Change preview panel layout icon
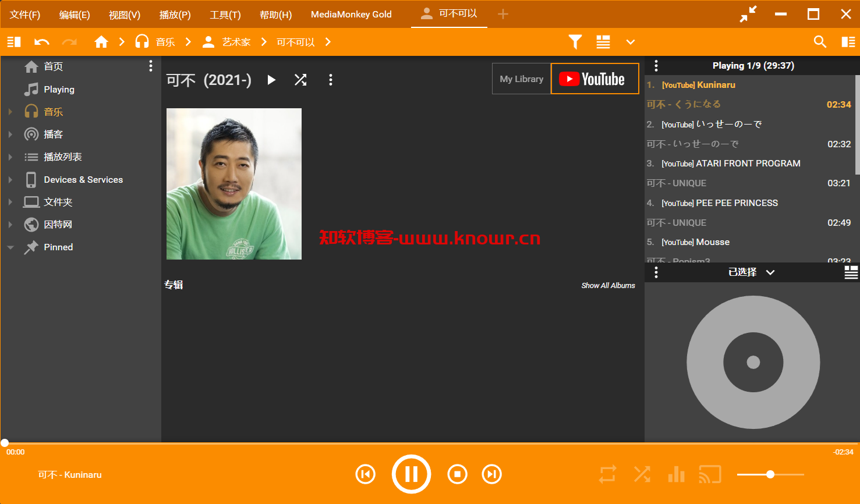Image resolution: width=860 pixels, height=504 pixels. pos(851,272)
